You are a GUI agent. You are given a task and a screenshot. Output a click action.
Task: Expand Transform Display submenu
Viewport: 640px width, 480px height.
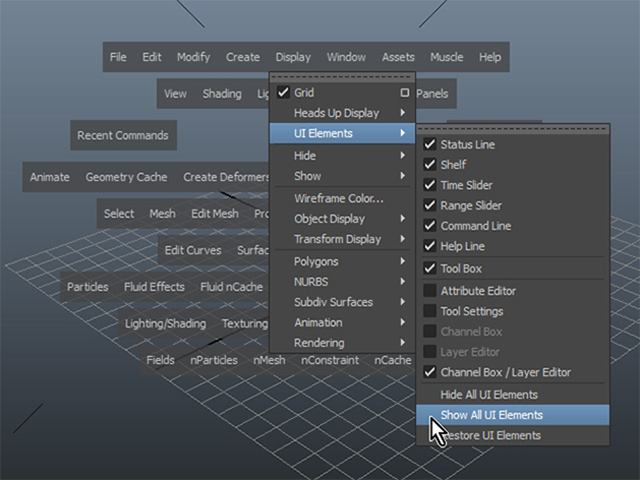pos(342,239)
